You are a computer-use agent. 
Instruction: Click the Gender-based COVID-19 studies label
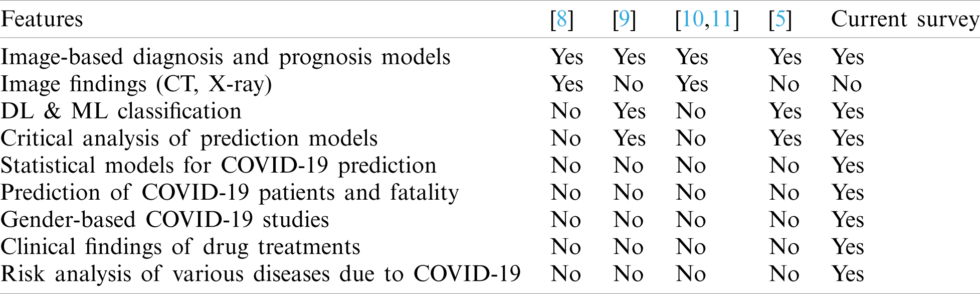pos(164,220)
